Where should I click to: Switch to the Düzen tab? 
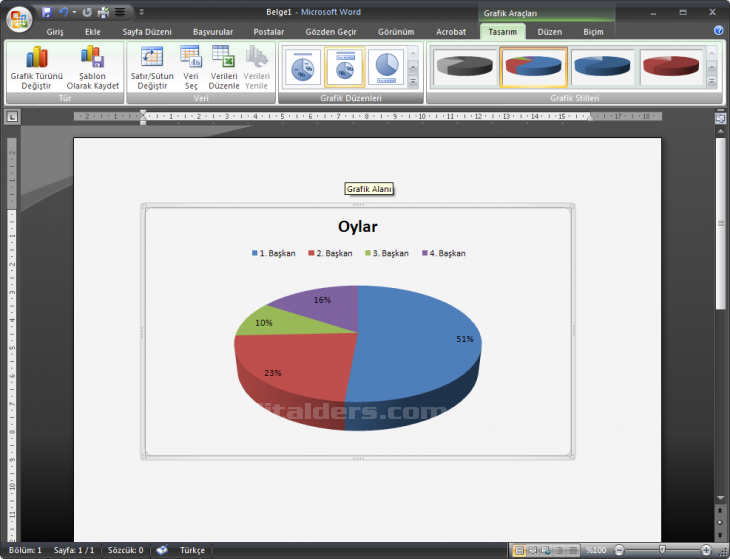[549, 32]
